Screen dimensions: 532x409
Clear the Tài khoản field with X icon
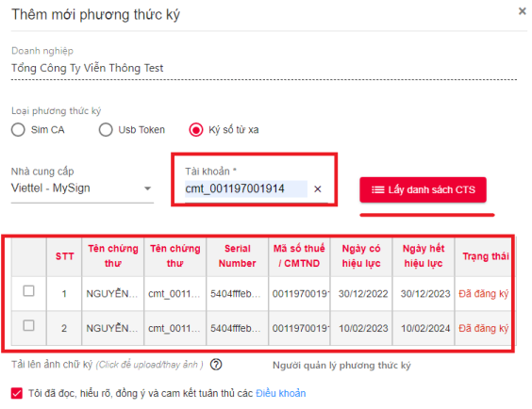click(x=318, y=189)
